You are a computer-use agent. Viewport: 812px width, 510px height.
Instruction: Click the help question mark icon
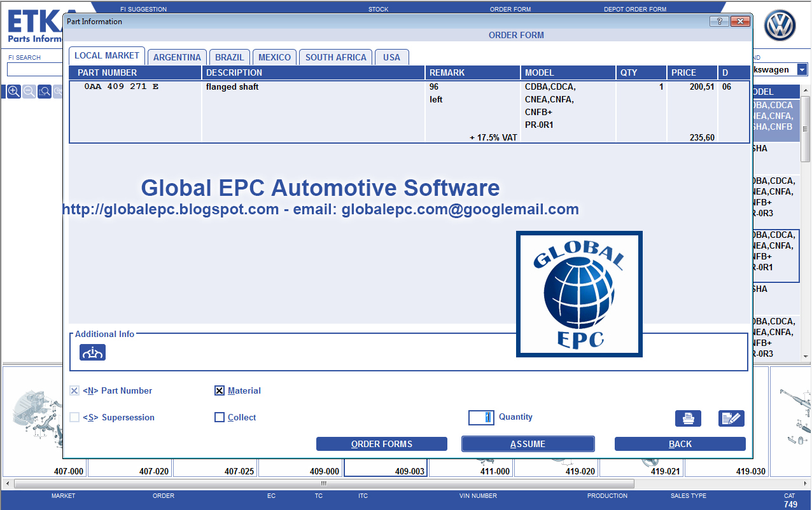point(719,21)
